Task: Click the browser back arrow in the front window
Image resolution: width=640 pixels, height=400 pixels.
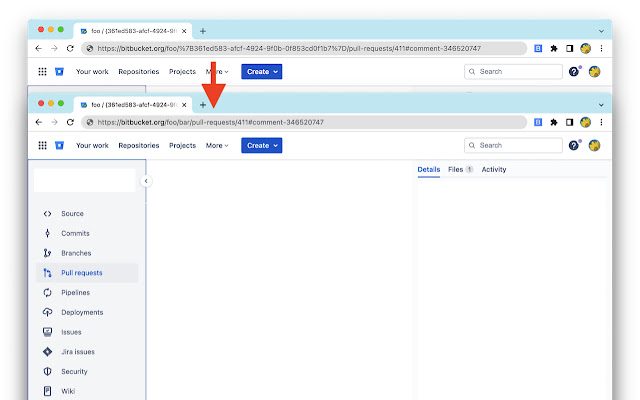Action: (39, 122)
